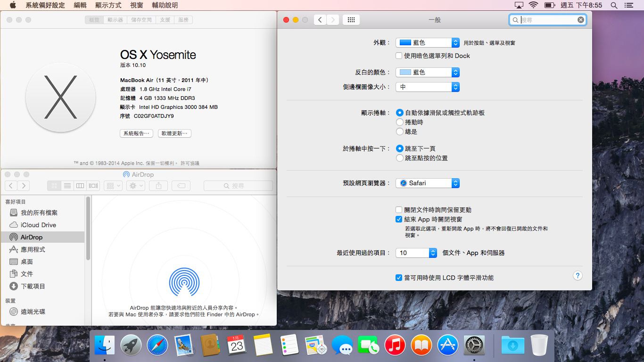This screenshot has height=362, width=644.
Task: Select the 總是 scroll bar option
Action: pos(400,132)
